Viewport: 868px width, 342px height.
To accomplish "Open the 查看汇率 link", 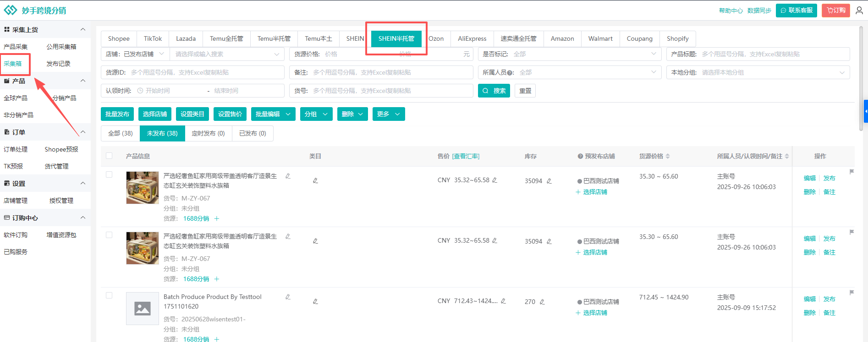I will coord(466,157).
